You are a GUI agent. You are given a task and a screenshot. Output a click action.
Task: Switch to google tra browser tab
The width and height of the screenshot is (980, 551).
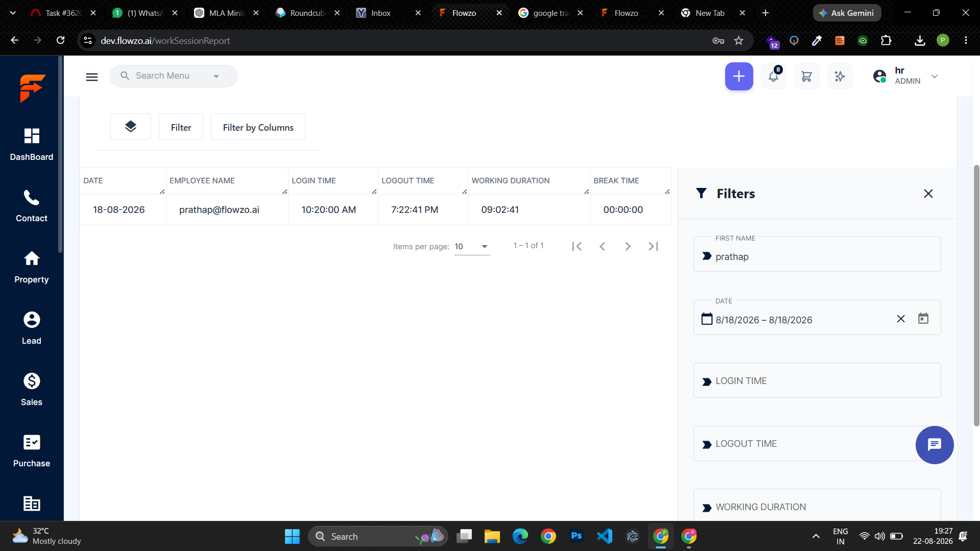[551, 13]
